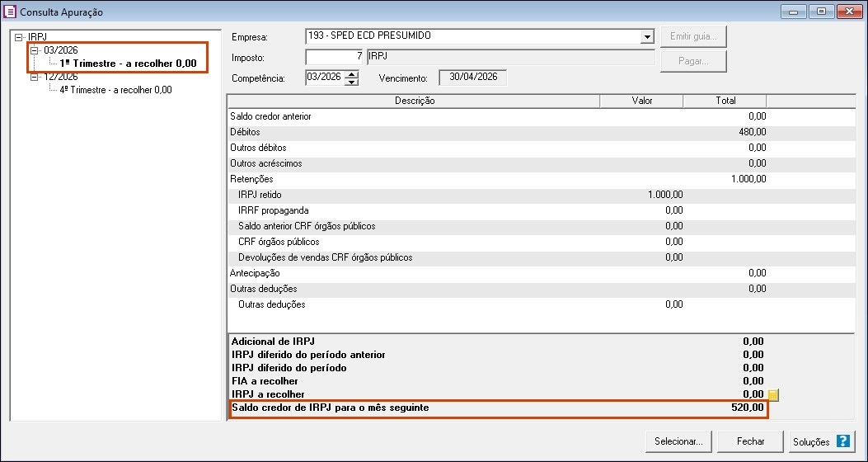The height and width of the screenshot is (462, 868).
Task: Minimize the Consulta Apuração window
Action: point(793,12)
